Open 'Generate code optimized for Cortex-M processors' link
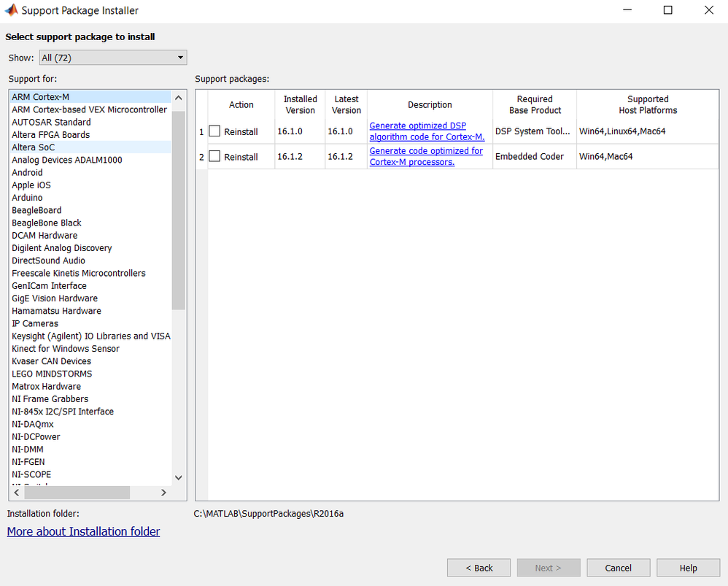 click(x=426, y=156)
